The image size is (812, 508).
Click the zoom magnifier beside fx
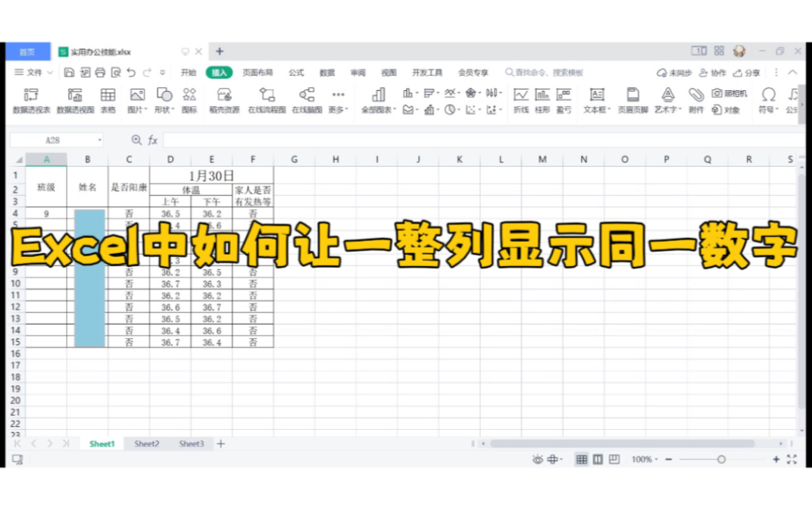click(136, 140)
